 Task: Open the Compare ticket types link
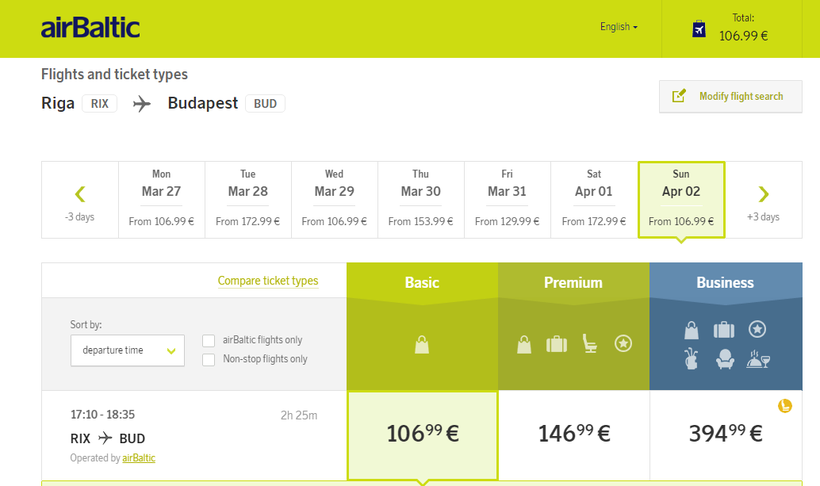pyautogui.click(x=268, y=281)
